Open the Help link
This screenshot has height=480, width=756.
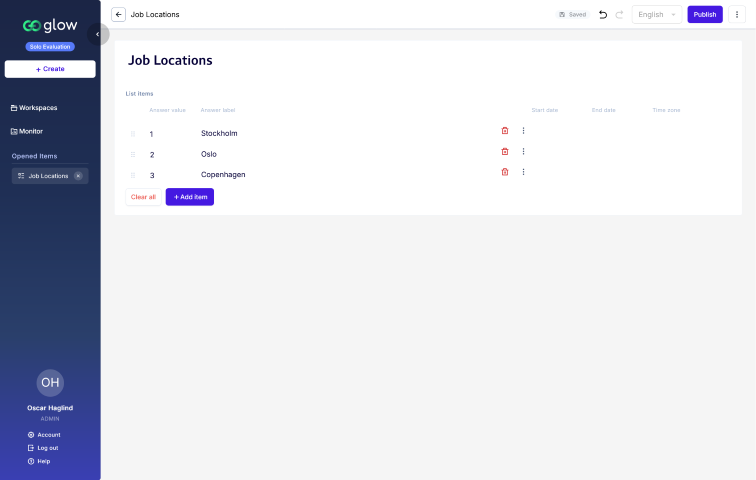point(39,461)
